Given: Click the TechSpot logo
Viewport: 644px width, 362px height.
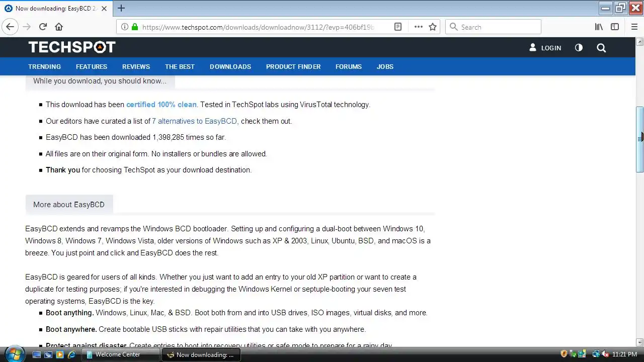Looking at the screenshot, I should (72, 47).
